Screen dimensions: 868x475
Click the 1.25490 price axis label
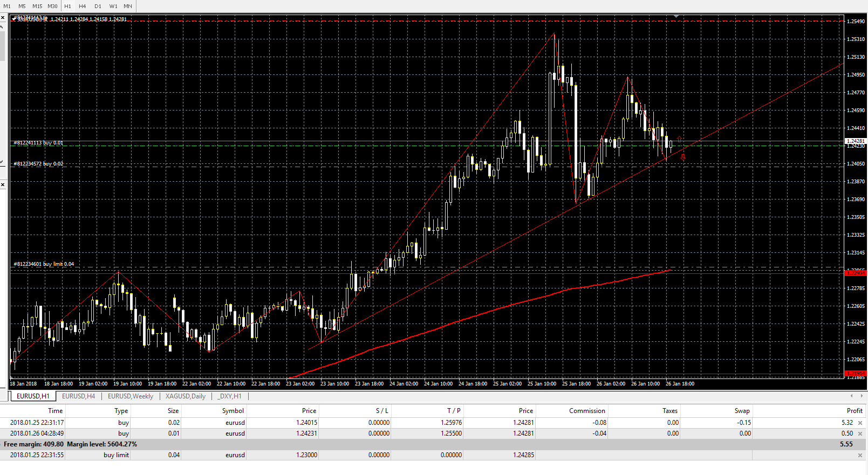click(x=856, y=22)
